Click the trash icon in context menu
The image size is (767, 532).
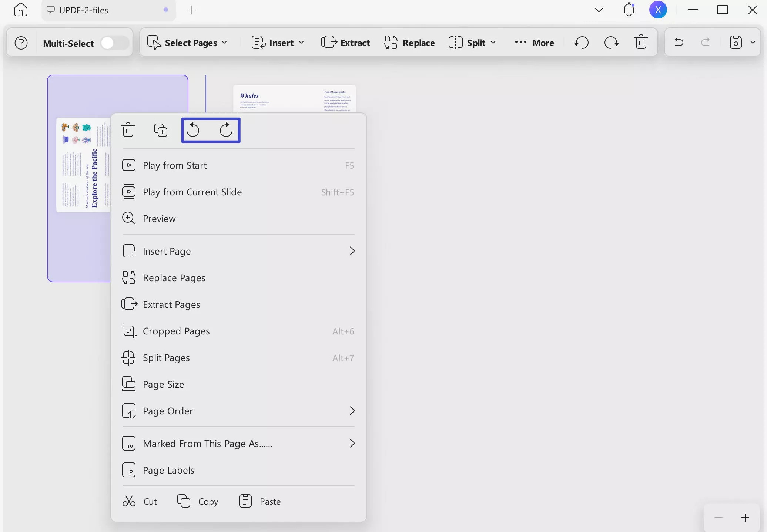tap(128, 130)
